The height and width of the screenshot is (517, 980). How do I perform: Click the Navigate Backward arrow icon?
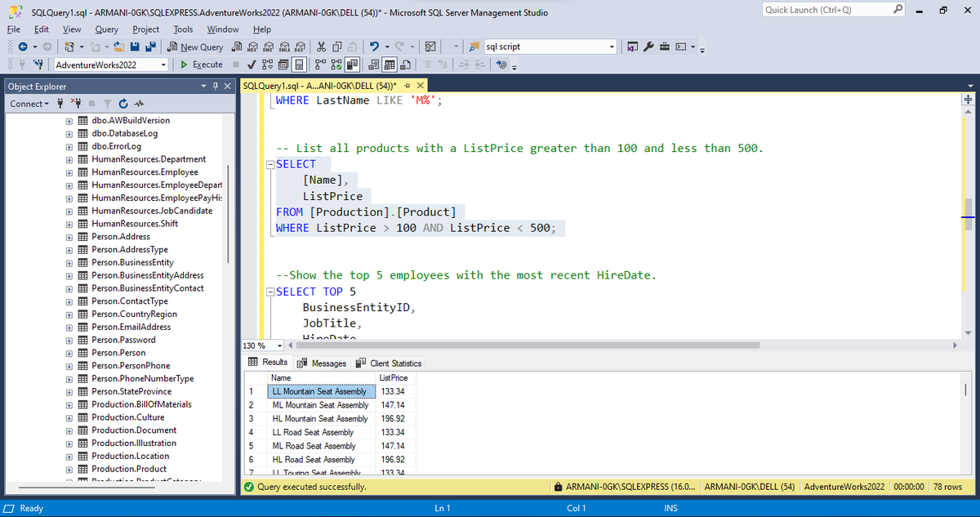click(x=23, y=47)
